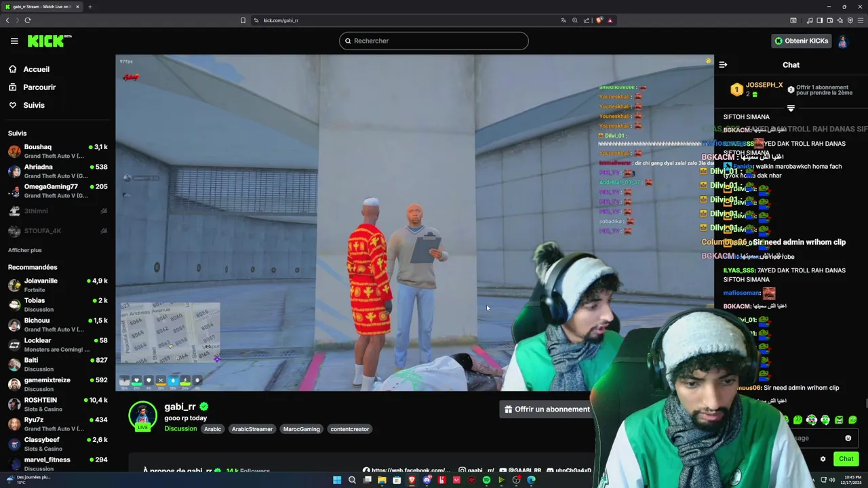Open gabi_rr channel avatar
Image resolution: width=868 pixels, height=488 pixels.
143,415
